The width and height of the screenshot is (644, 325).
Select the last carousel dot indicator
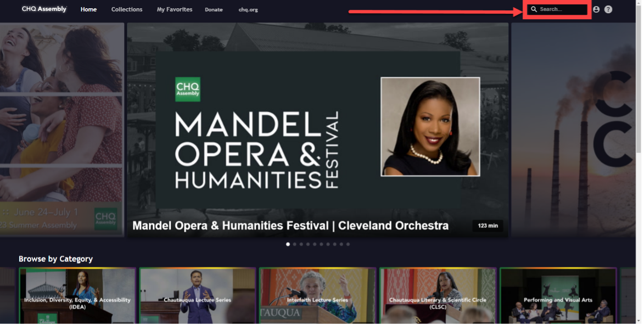pos(349,245)
